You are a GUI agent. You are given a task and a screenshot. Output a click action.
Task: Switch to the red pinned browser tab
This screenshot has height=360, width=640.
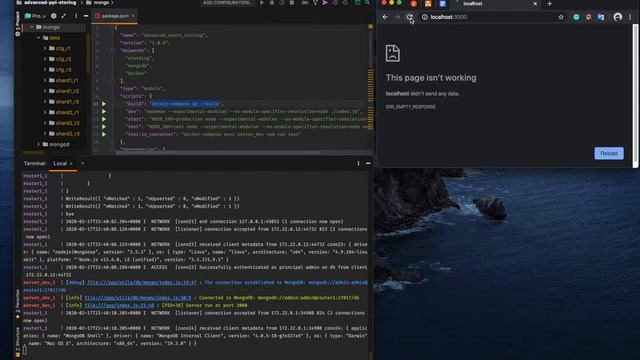(413, 4)
